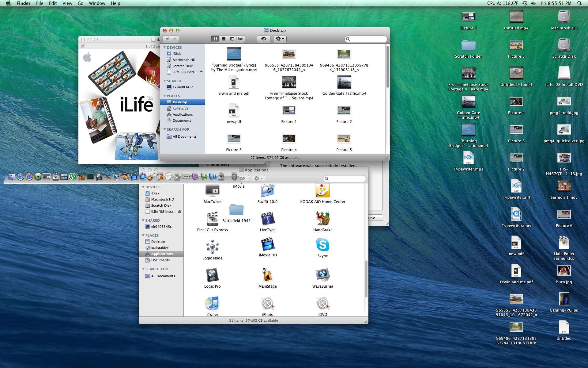Open Trash in the Dock
Screen dimensions: 588x368
tap(234, 176)
